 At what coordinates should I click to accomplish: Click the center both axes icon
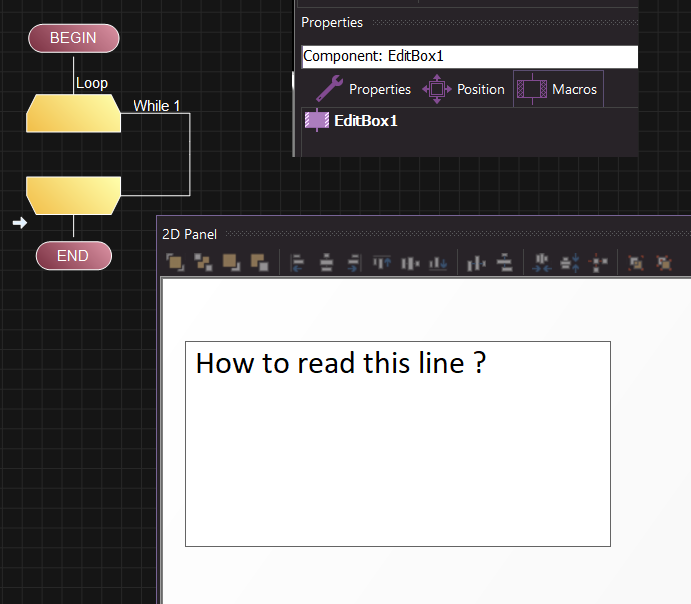[x=598, y=263]
